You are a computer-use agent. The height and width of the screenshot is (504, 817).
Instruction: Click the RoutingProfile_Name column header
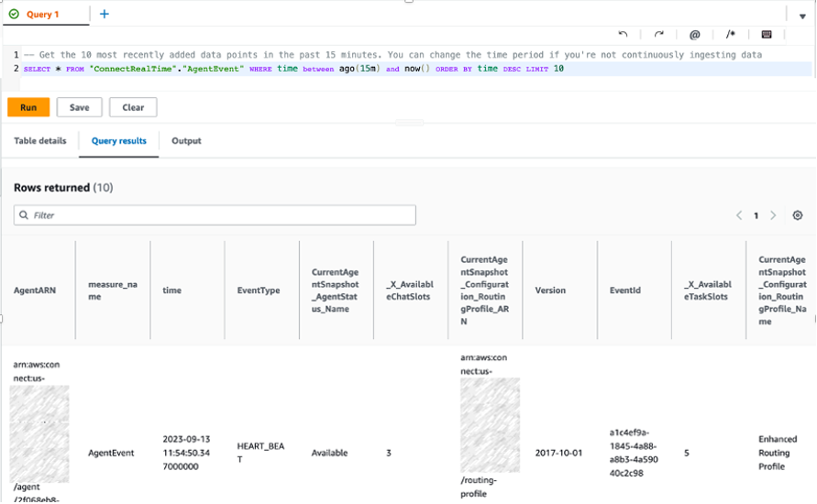click(x=782, y=290)
